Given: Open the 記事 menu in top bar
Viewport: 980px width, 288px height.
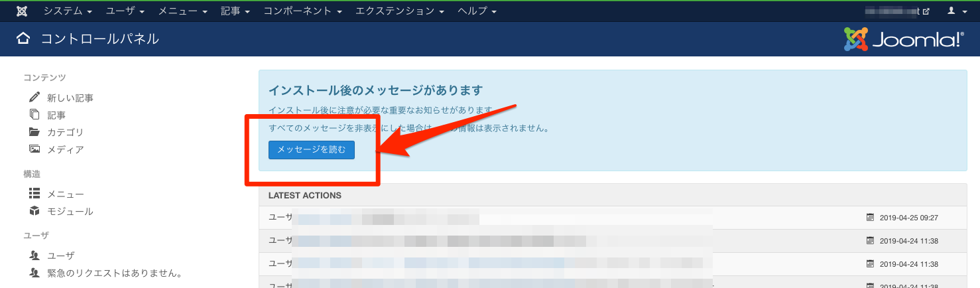Looking at the screenshot, I should (x=235, y=11).
